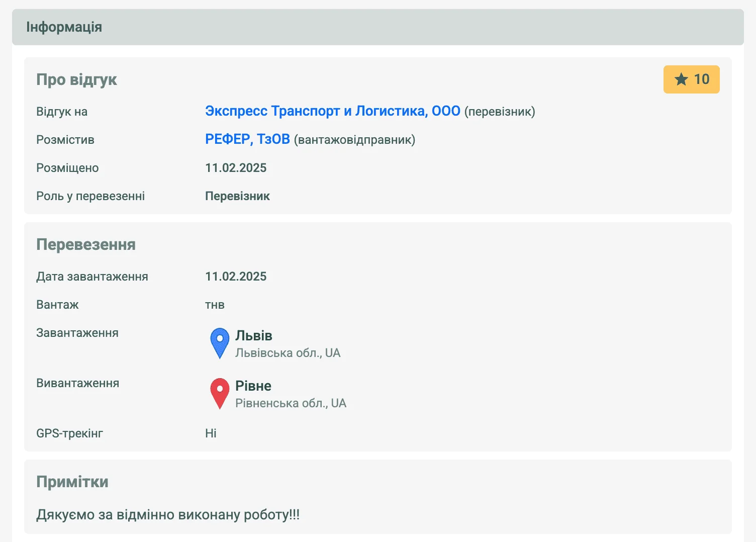Click the blue loading location pin

220,342
